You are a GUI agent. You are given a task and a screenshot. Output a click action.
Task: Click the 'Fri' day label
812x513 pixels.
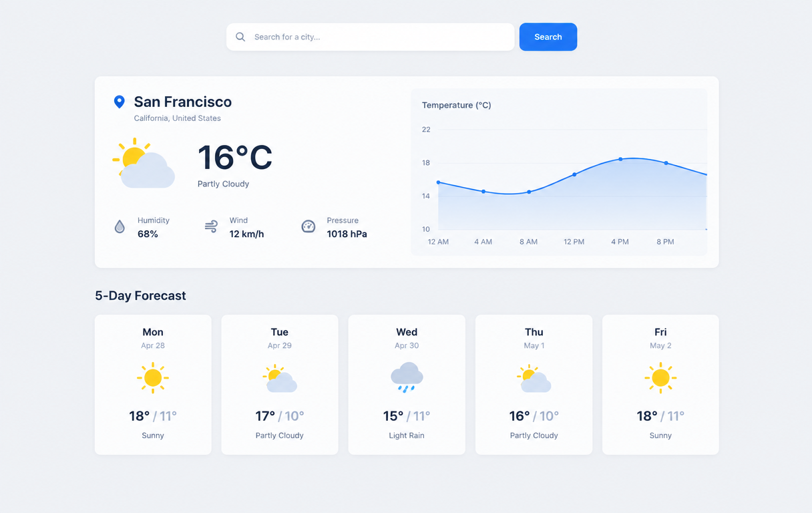pos(660,332)
